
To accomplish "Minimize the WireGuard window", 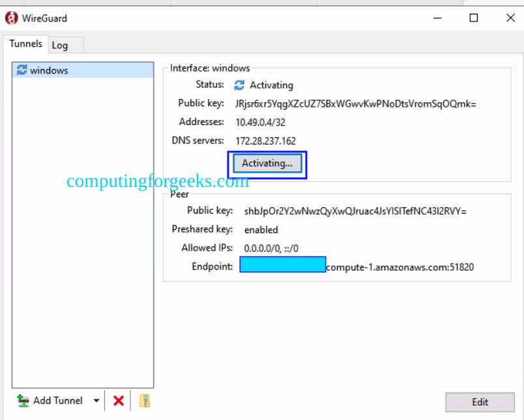I will click(x=437, y=18).
